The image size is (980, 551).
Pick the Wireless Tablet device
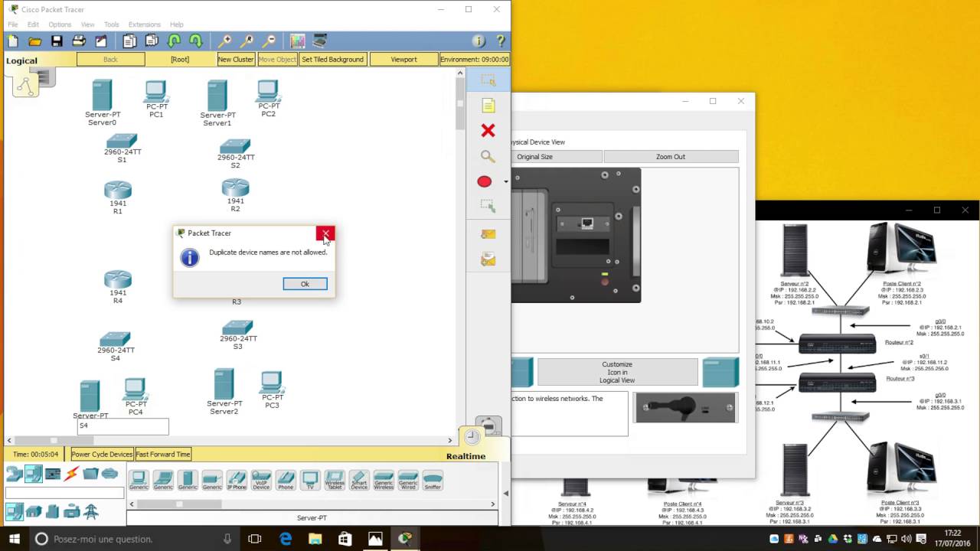(335, 481)
